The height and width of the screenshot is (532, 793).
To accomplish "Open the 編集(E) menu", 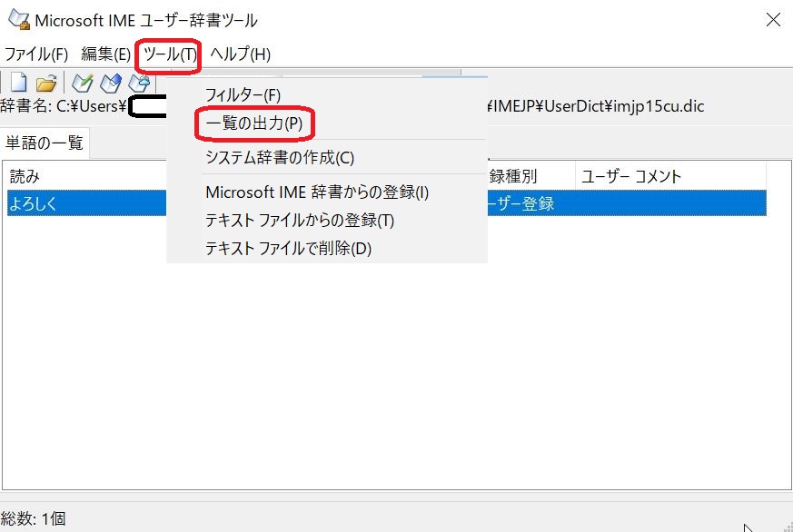I will 105,54.
